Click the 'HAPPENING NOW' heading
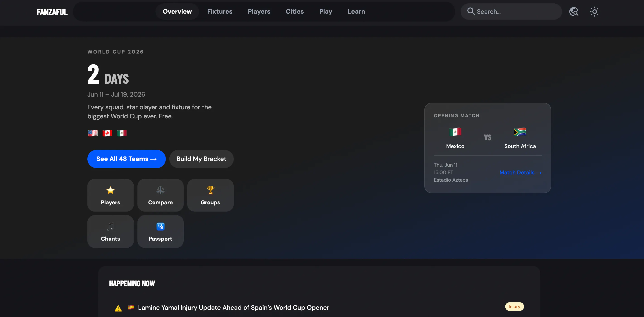The width and height of the screenshot is (644, 317). (132, 284)
